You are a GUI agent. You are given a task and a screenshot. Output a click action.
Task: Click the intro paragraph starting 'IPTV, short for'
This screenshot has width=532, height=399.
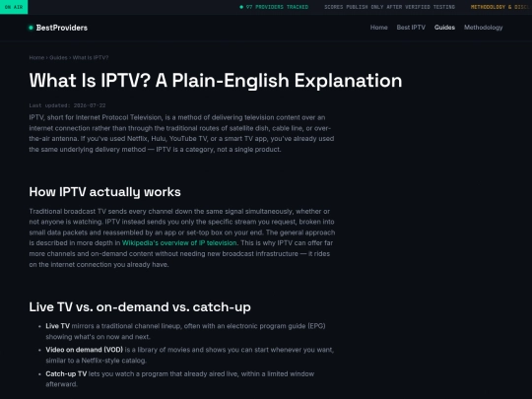(x=182, y=133)
